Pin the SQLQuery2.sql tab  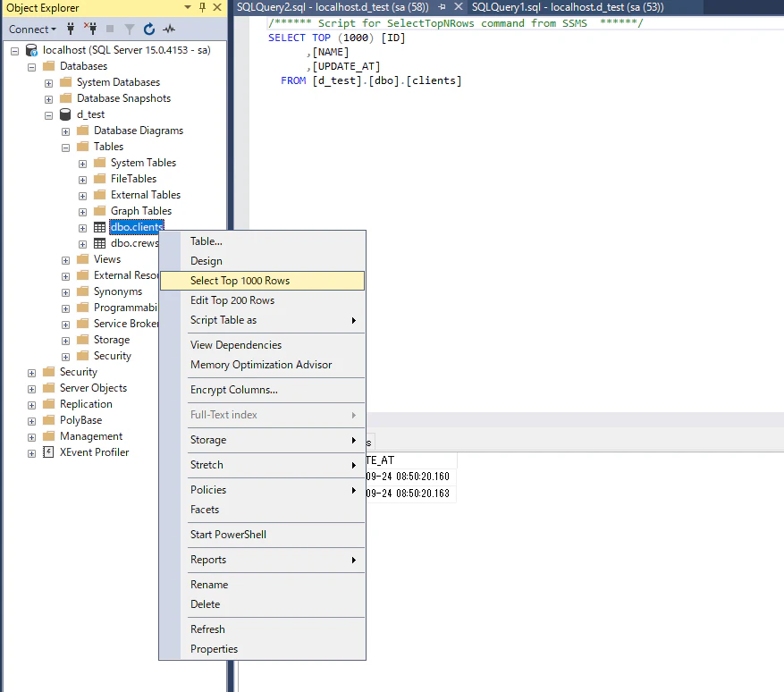[442, 7]
